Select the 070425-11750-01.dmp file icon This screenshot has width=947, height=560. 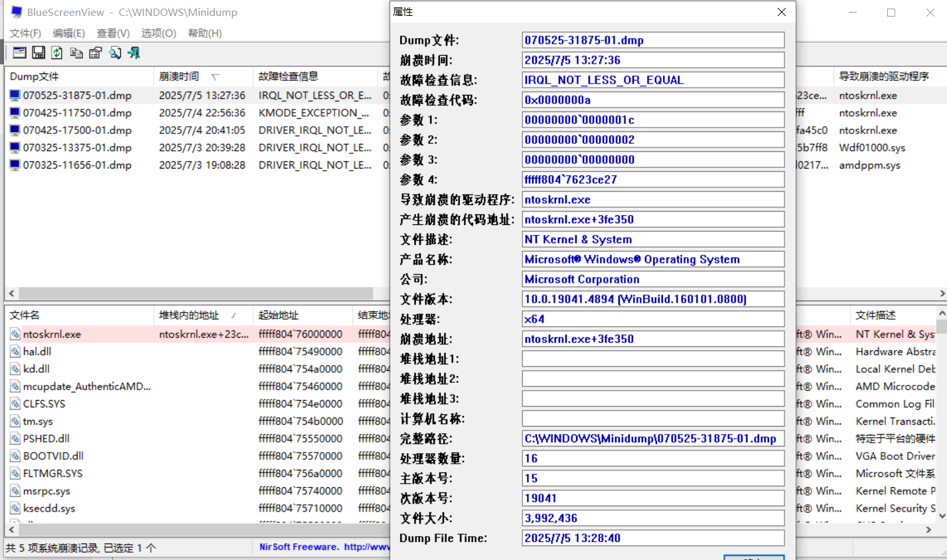(x=15, y=113)
